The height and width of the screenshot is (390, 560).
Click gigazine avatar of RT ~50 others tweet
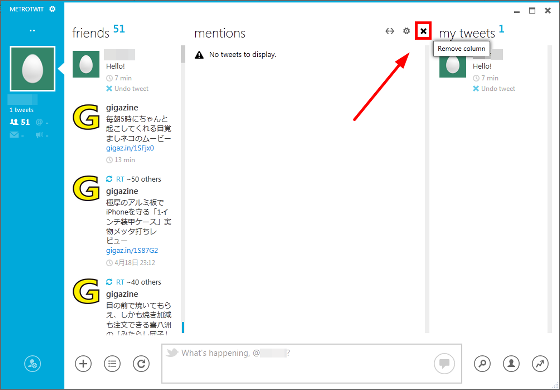pyautogui.click(x=86, y=188)
